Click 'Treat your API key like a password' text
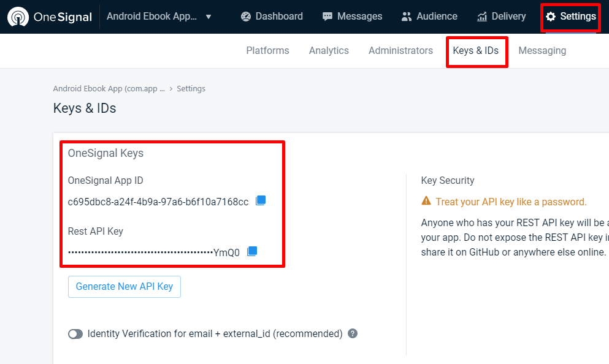 (511, 202)
